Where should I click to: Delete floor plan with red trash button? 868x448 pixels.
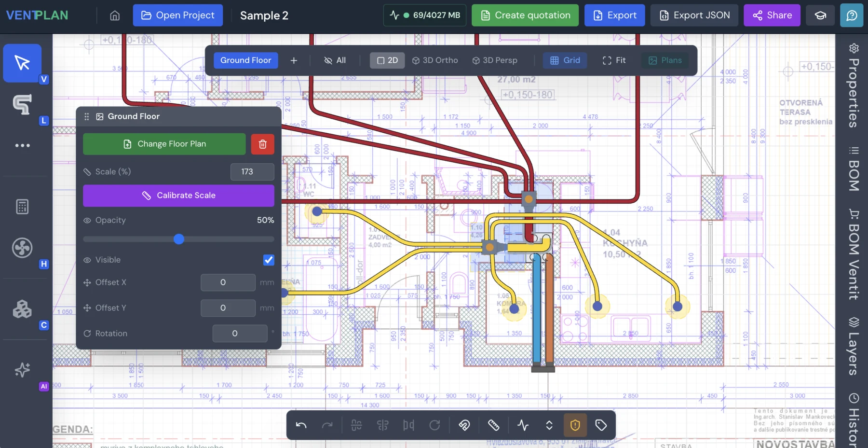[x=263, y=144]
